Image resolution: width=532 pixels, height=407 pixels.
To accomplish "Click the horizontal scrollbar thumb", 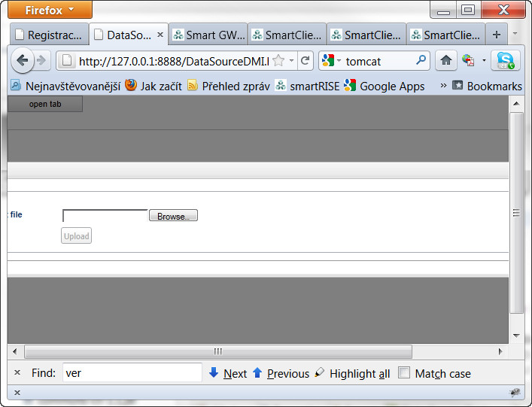I will click(218, 351).
